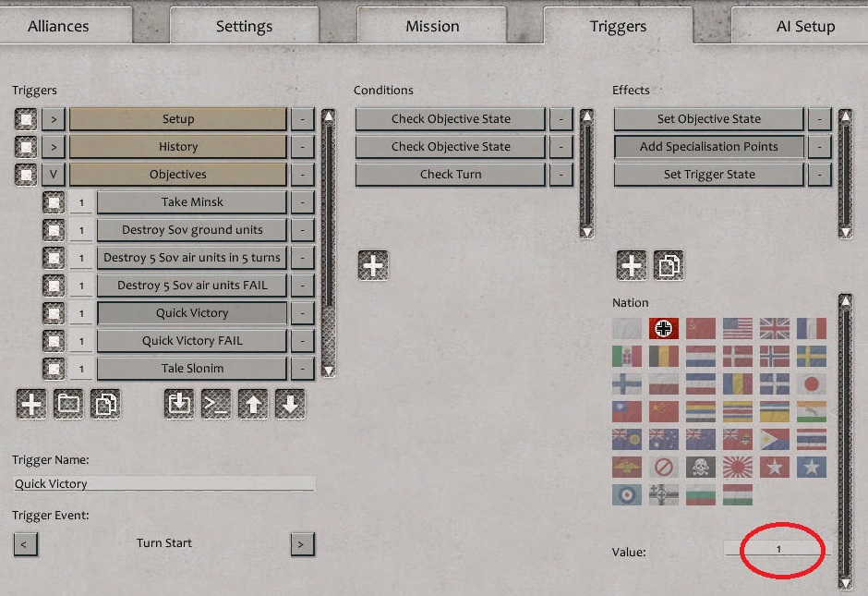Click the duplicate effect icon under Effects

click(669, 265)
